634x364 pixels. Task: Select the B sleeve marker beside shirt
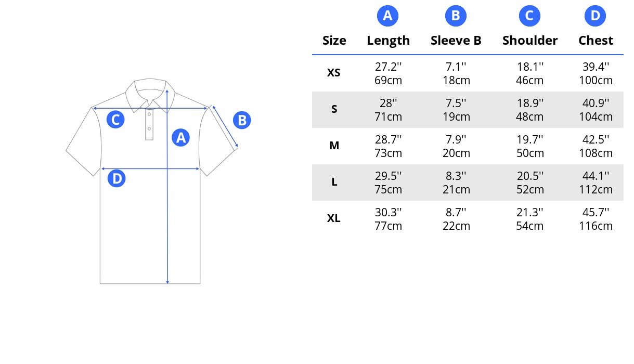pyautogui.click(x=242, y=120)
